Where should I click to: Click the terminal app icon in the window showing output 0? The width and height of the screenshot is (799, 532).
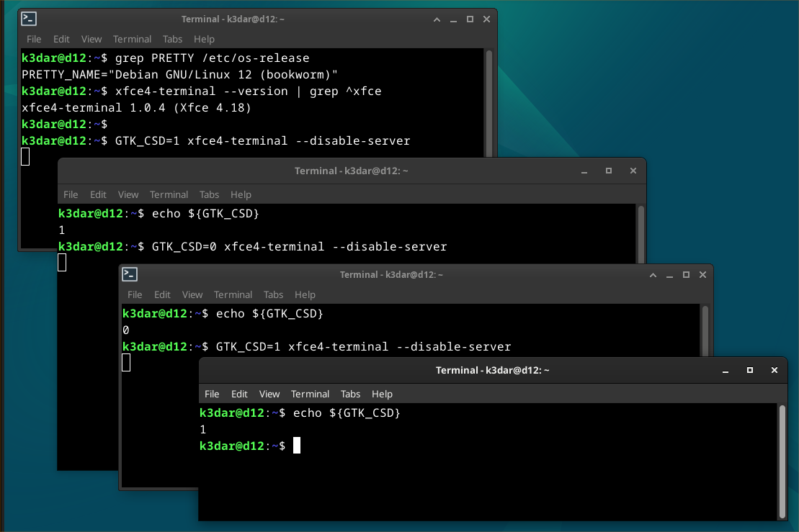130,274
